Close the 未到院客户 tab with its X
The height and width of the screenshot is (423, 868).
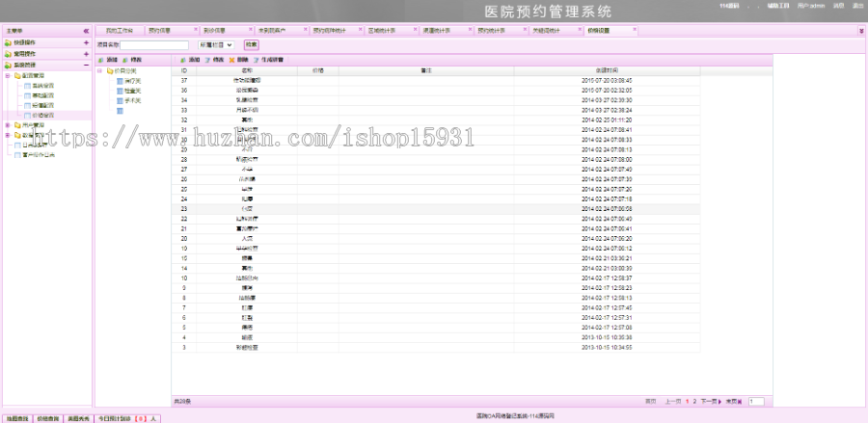(x=305, y=29)
